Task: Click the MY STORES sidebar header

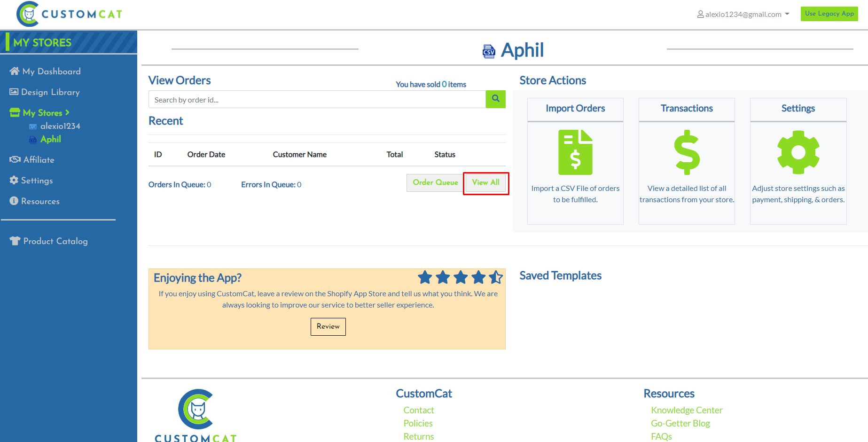Action: coord(42,42)
